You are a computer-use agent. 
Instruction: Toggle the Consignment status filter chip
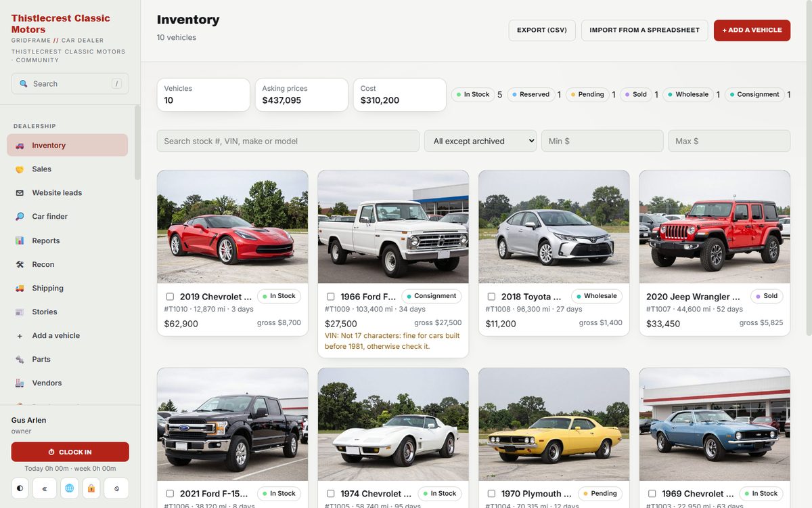click(x=754, y=95)
